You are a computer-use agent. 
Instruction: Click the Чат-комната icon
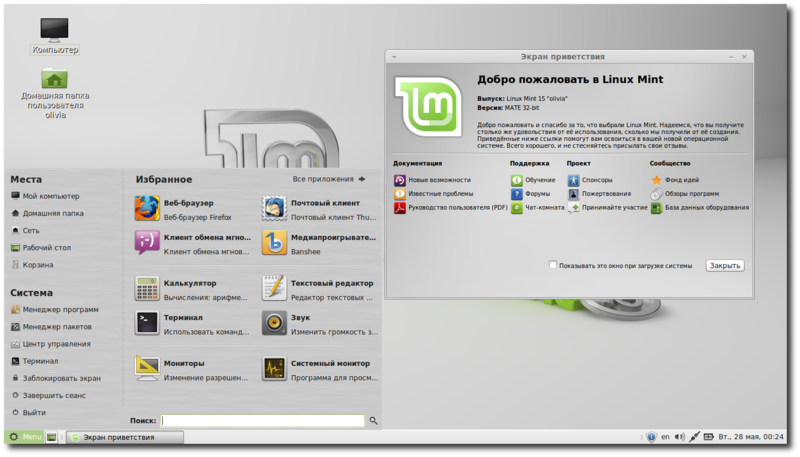(x=517, y=208)
